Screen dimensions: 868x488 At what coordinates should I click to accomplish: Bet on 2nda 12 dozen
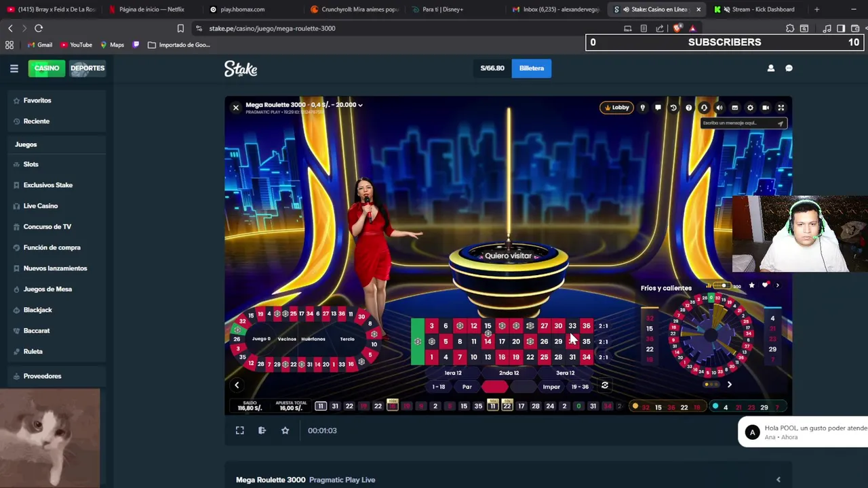(509, 373)
